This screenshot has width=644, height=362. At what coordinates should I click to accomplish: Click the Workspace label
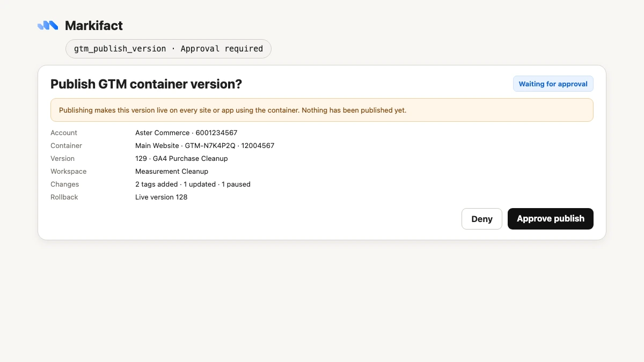pos(68,172)
